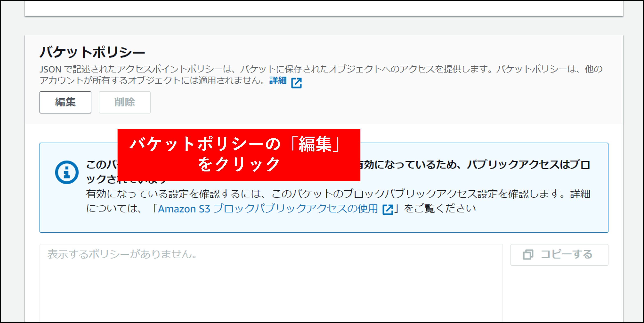Click the をご覧ください text in the banner
Image resolution: width=644 pixels, height=323 pixels.
440,209
